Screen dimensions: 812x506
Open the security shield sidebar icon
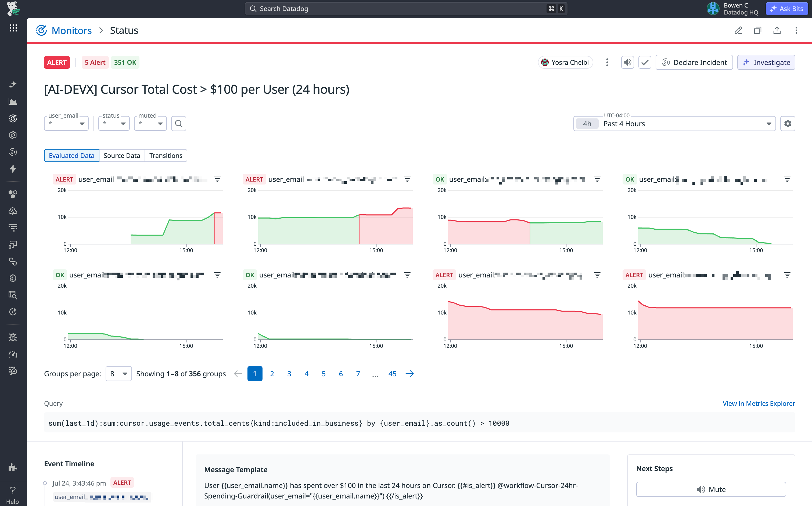pos(13,278)
